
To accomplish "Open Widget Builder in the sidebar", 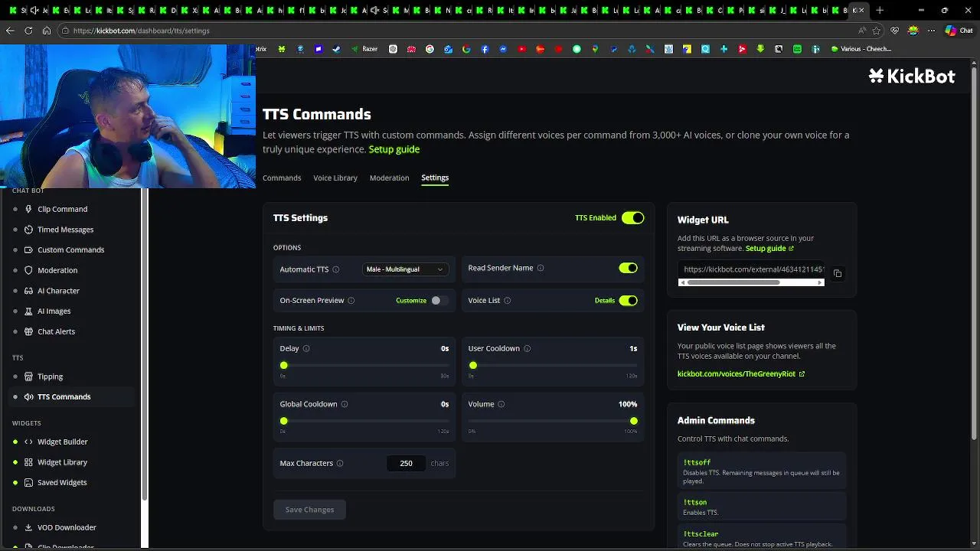I will [x=62, y=442].
